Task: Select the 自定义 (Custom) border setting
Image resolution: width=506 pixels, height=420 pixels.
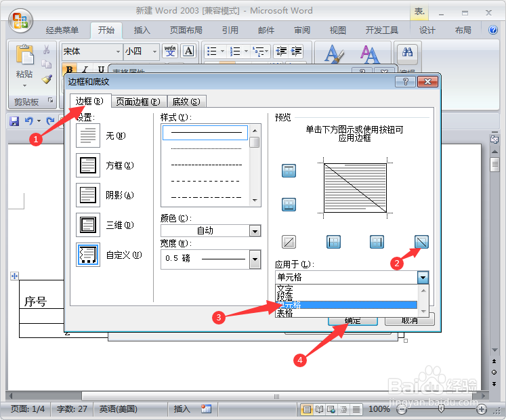Action: (88, 255)
